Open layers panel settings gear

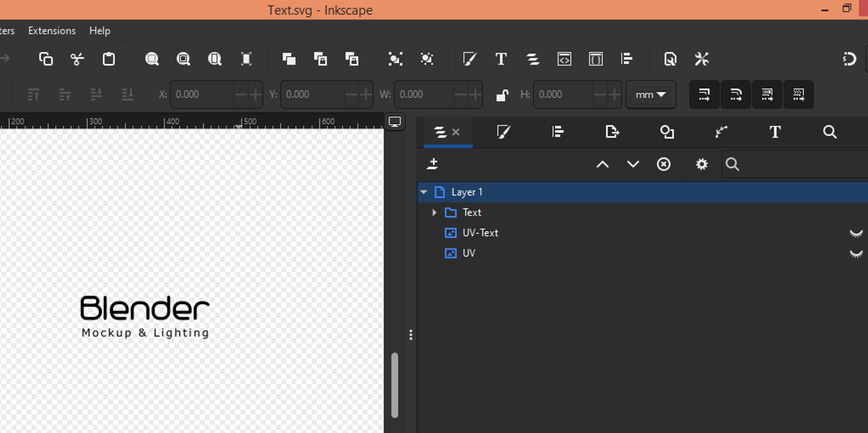(702, 164)
